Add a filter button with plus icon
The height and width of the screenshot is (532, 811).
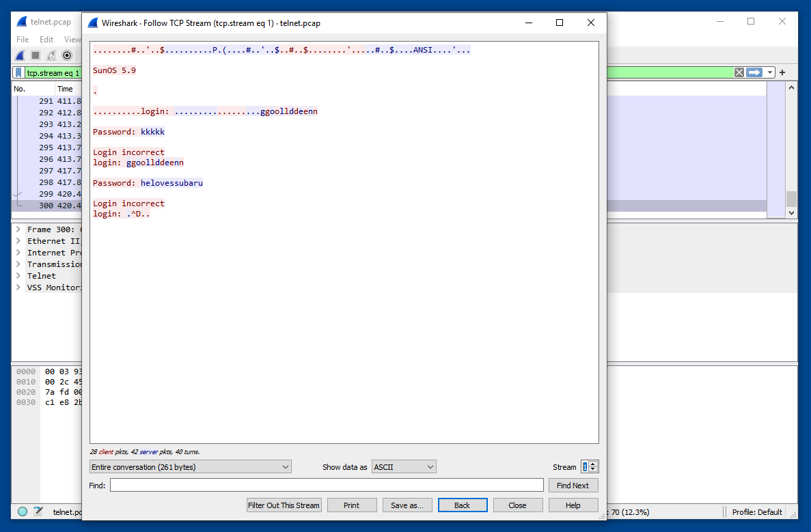click(782, 72)
